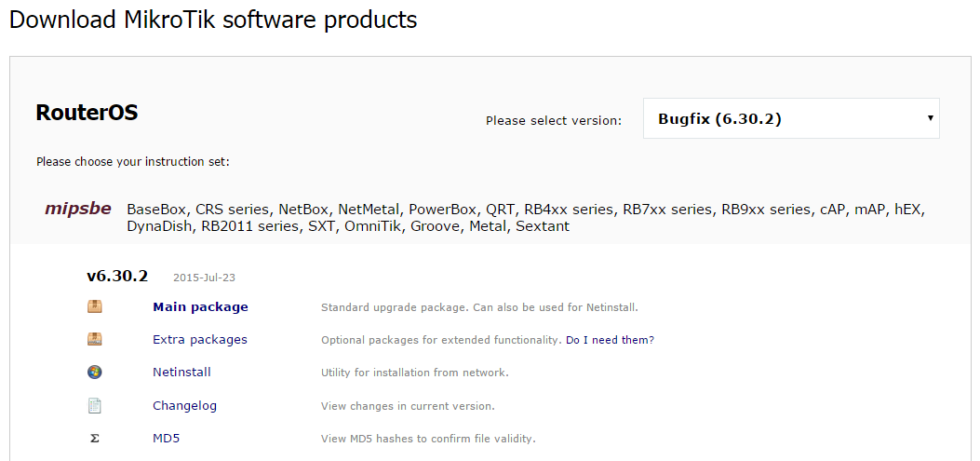Click the v6.30.2 version heading
980x461 pixels.
117,276
